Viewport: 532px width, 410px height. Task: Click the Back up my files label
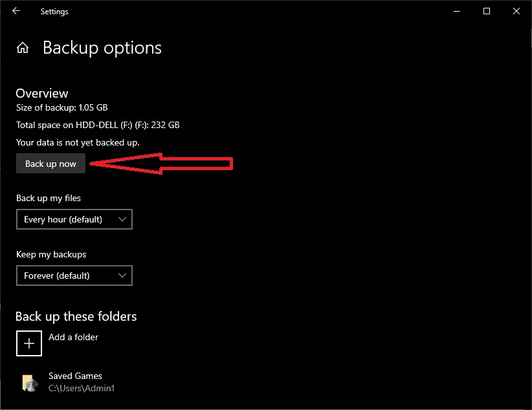[x=49, y=198]
